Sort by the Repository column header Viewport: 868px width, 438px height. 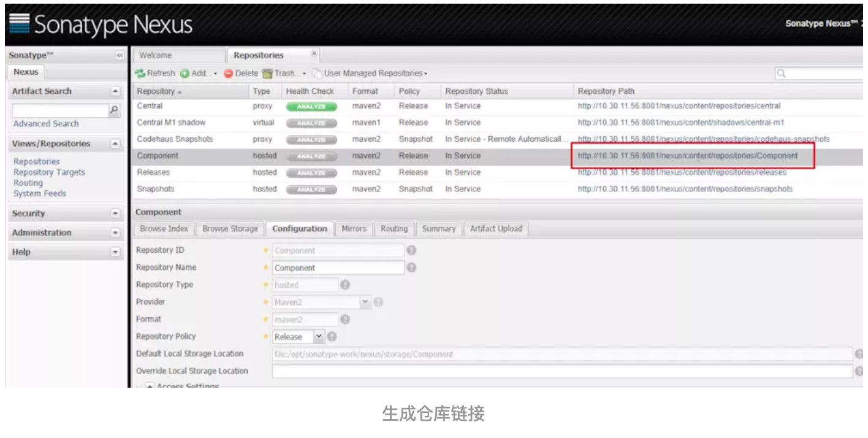tap(190, 91)
